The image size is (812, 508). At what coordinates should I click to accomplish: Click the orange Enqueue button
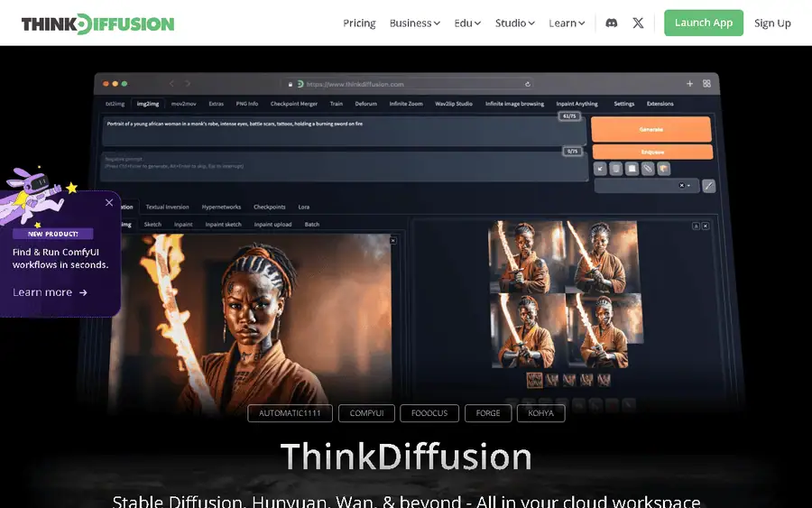pyautogui.click(x=652, y=152)
